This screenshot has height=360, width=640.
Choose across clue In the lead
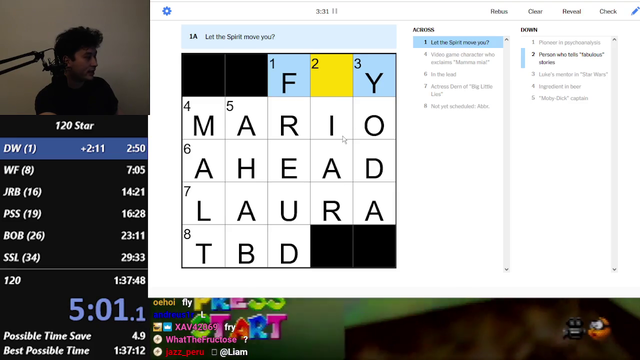coord(458,74)
